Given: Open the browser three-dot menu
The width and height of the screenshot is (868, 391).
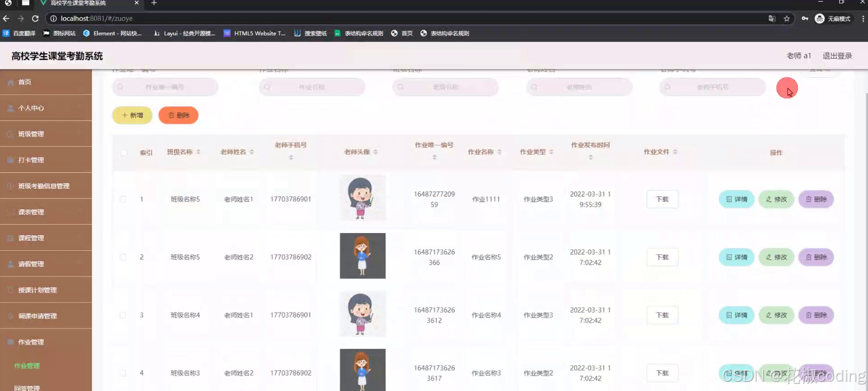Looking at the screenshot, I should [863, 19].
